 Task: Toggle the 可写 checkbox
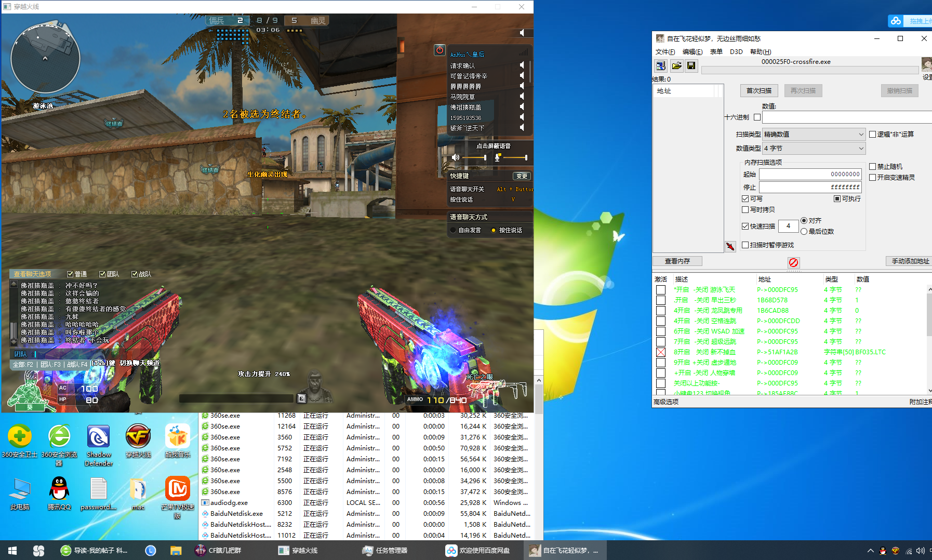(745, 198)
